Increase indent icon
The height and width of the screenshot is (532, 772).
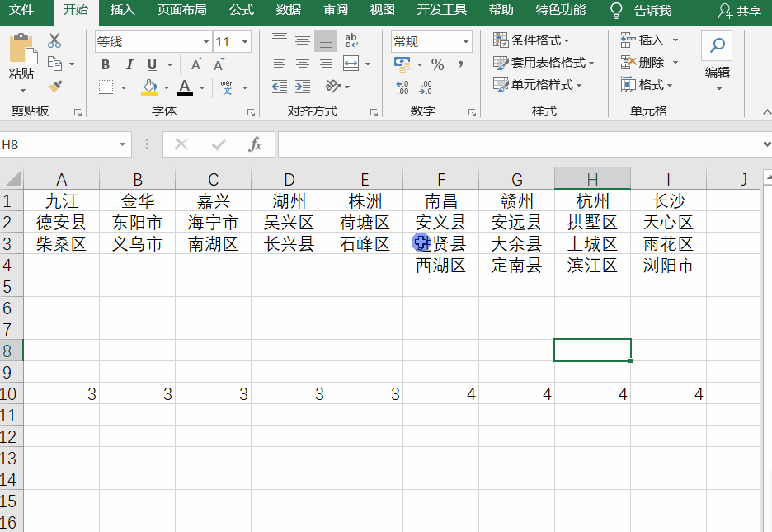click(303, 87)
